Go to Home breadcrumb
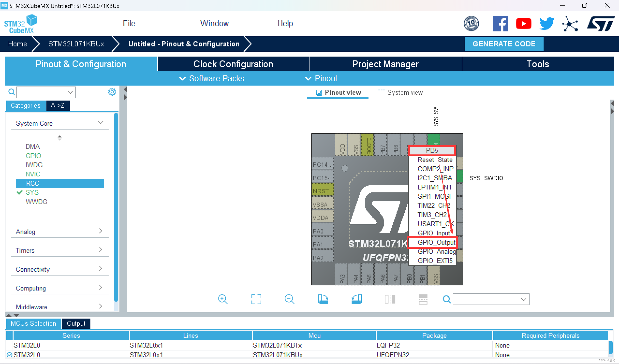Viewport: 619px width, 364px height. click(17, 44)
